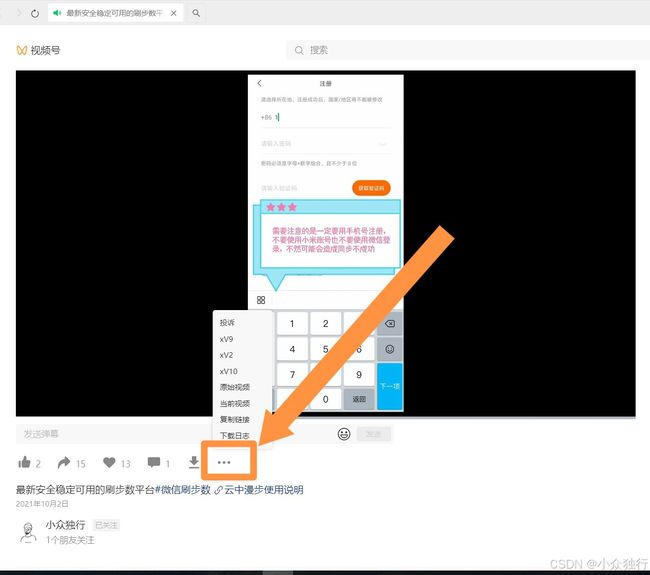Click the 小众独行 avatar image
Image resolution: width=650 pixels, height=575 pixels.
tap(28, 532)
